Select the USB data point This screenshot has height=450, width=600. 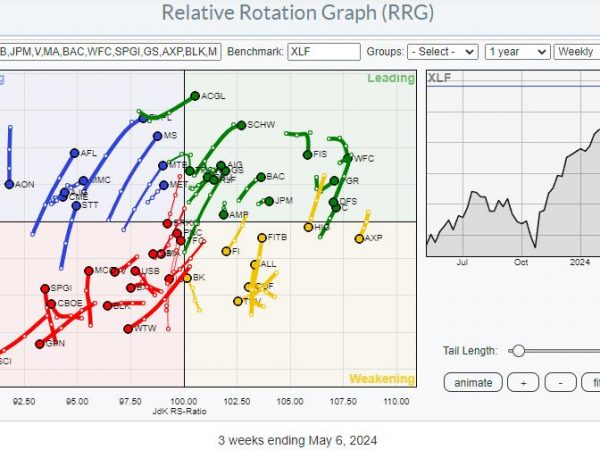[135, 271]
